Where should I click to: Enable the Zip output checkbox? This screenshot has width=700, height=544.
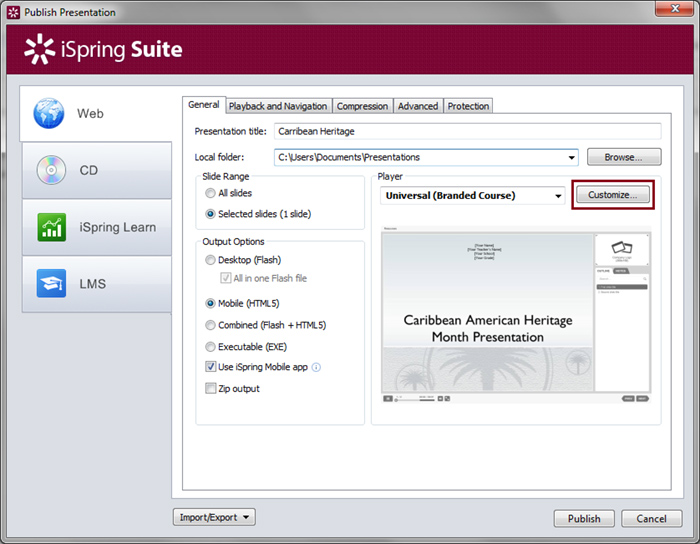coord(210,388)
